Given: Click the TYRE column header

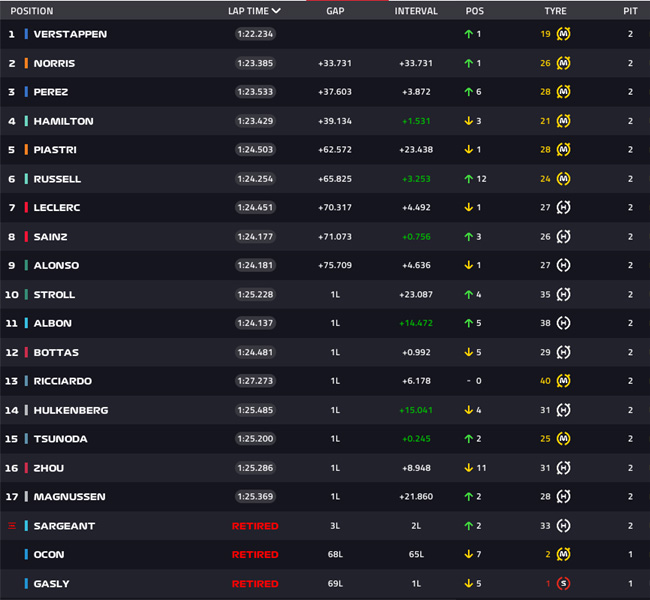Looking at the screenshot, I should click(555, 11).
